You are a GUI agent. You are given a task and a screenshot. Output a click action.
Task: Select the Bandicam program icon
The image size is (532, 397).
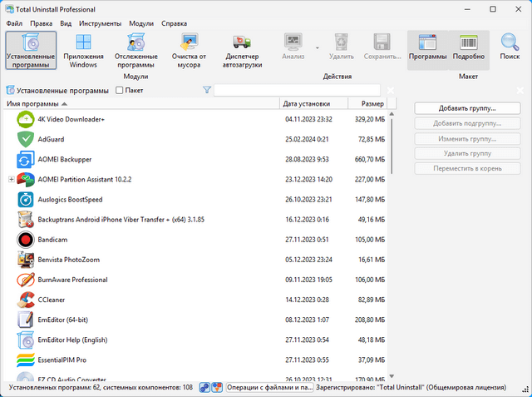tap(25, 240)
